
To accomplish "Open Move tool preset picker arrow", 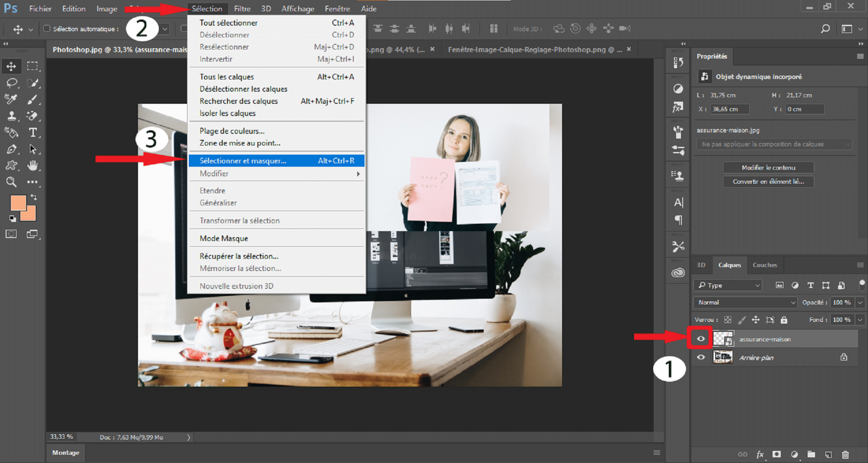I will (30, 30).
